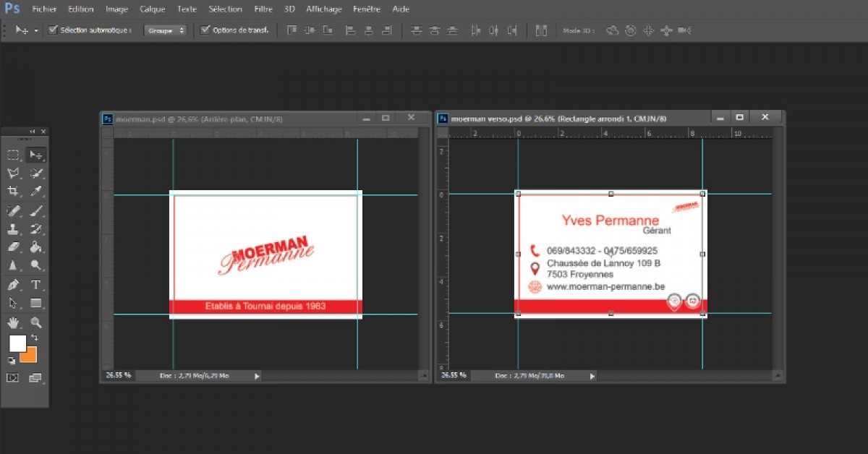Distribute left edges in the options bar

(475, 30)
